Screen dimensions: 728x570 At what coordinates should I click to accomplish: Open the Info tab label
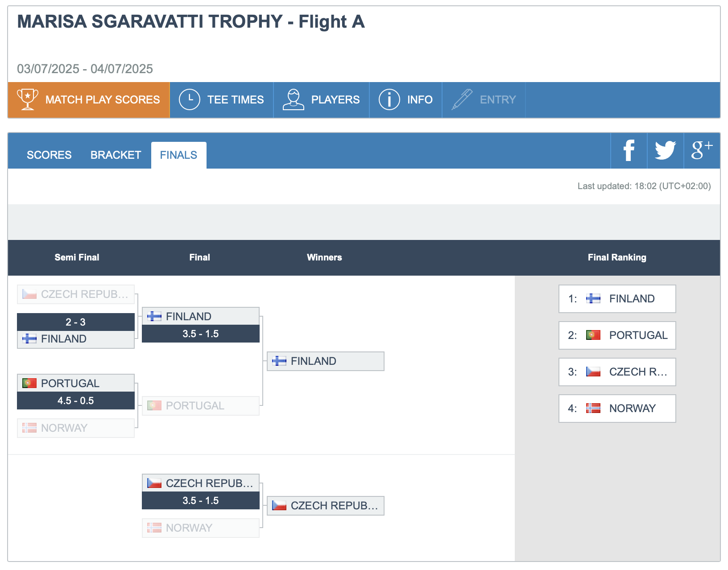pos(420,100)
